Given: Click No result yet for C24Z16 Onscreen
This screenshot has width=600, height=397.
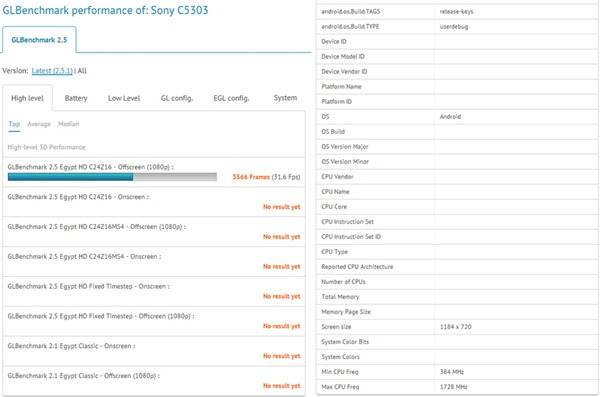Looking at the screenshot, I should [282, 207].
